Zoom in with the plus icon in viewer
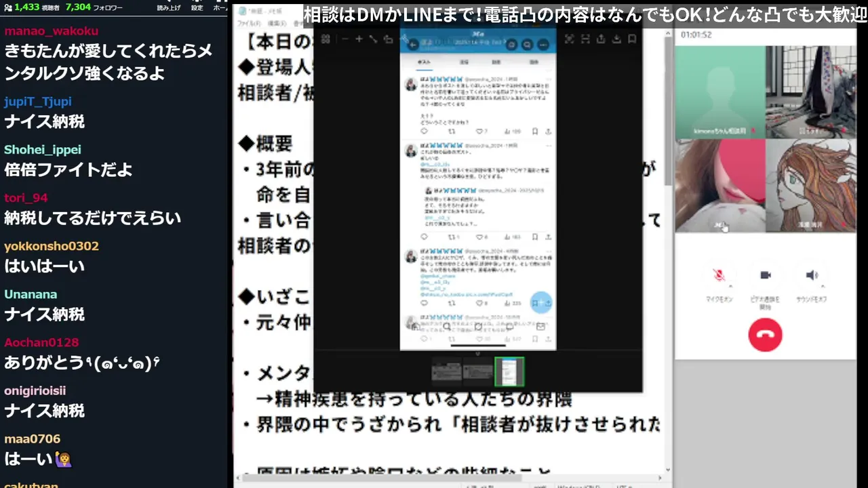This screenshot has height=488, width=868. pyautogui.click(x=359, y=39)
